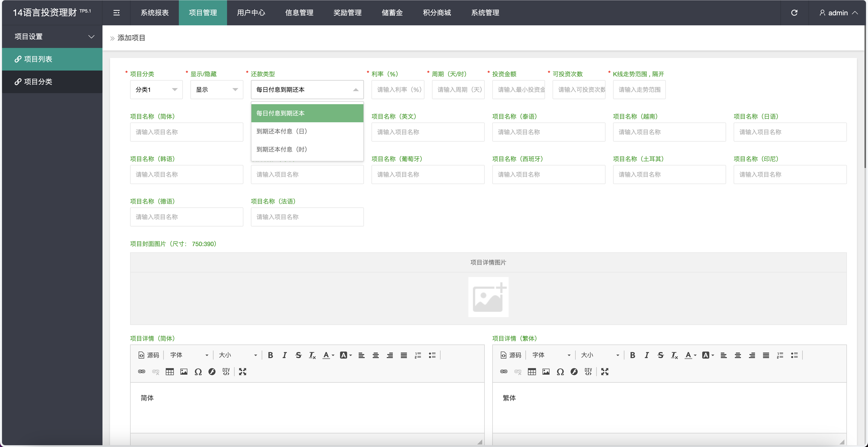Toggle the sidebar collapse hamburger icon

tap(116, 13)
